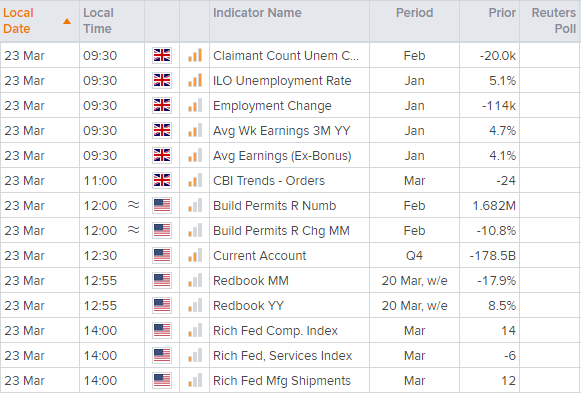The height and width of the screenshot is (393, 581).
Task: Click the UK flag for CBI Trends - Orders
Action: coord(162,180)
